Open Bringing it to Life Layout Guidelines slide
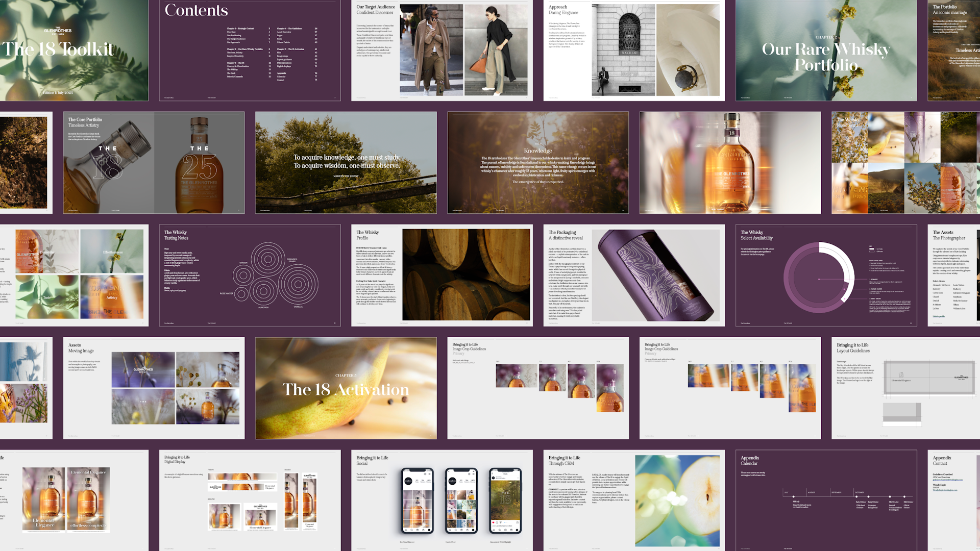 click(906, 388)
